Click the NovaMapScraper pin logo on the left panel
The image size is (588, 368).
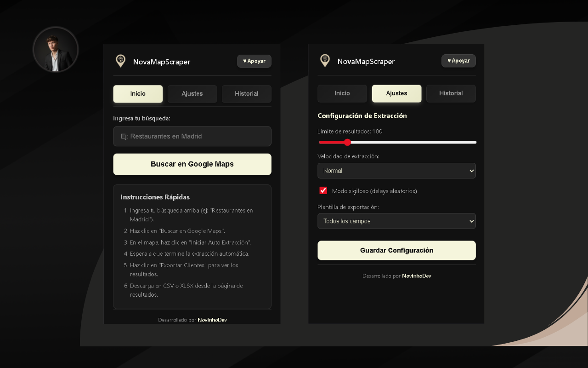[x=120, y=61]
